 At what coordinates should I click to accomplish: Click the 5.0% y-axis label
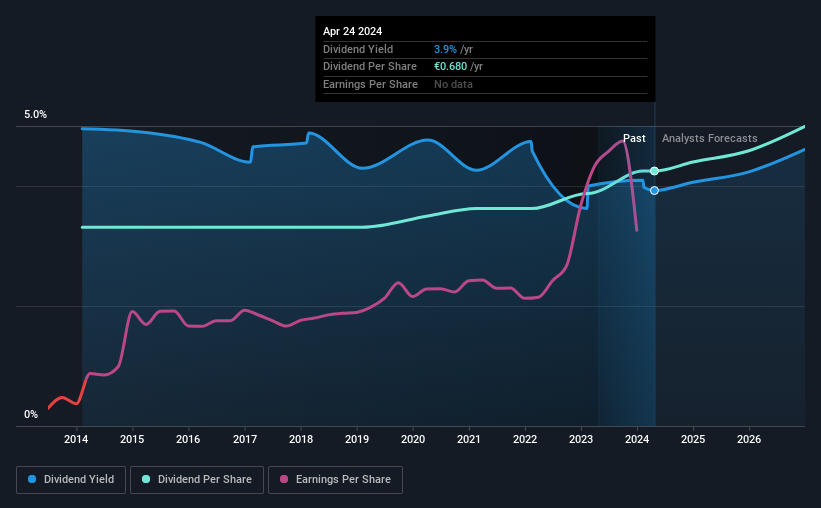click(35, 114)
